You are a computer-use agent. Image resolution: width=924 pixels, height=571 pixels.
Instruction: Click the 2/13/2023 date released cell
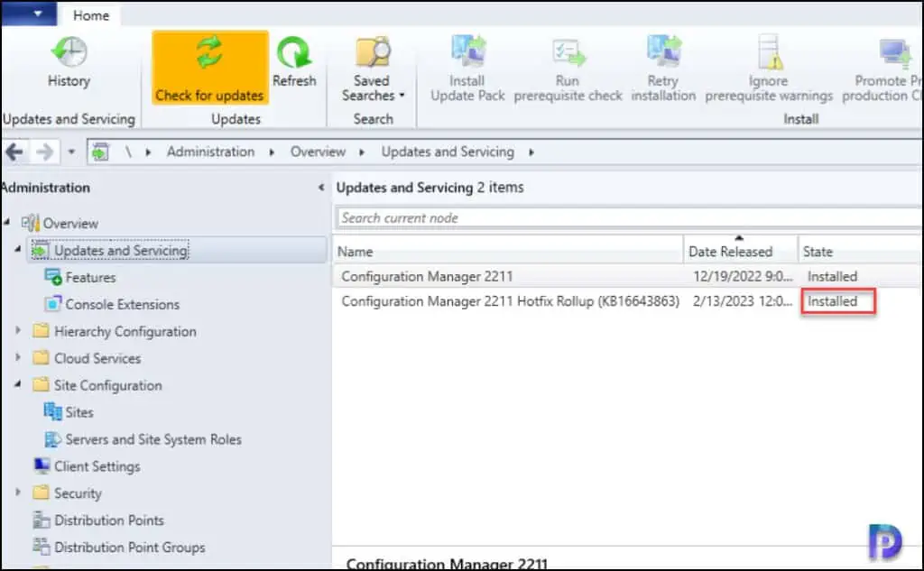pyautogui.click(x=743, y=301)
